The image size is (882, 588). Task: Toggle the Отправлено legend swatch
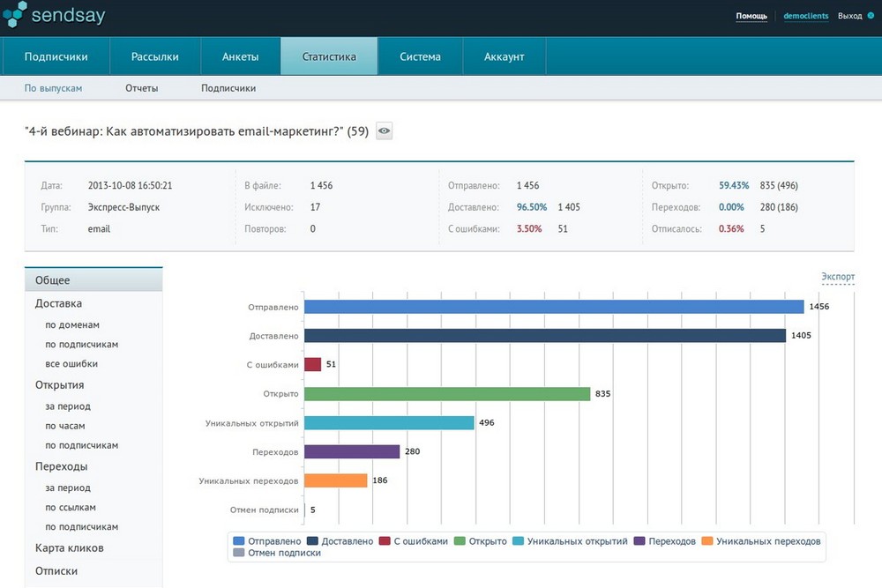coord(238,540)
